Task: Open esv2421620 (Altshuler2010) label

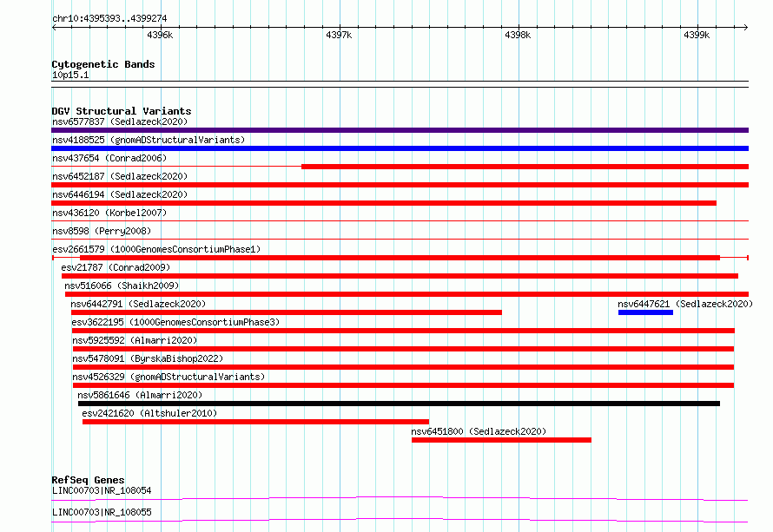Action: pyautogui.click(x=149, y=413)
